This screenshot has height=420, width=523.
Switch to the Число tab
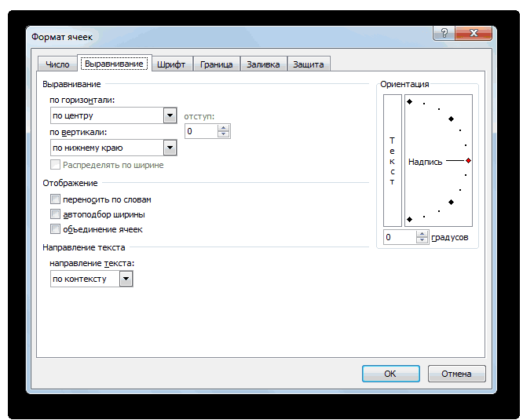pos(57,64)
